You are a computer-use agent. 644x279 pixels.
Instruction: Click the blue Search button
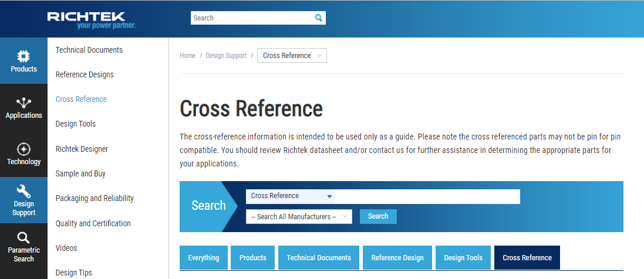pyautogui.click(x=378, y=216)
